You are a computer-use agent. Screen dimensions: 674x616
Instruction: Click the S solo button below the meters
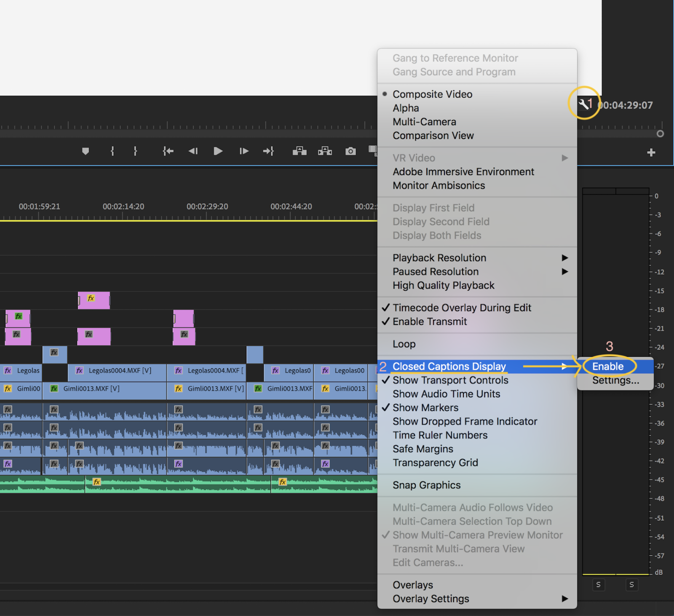pos(599,585)
